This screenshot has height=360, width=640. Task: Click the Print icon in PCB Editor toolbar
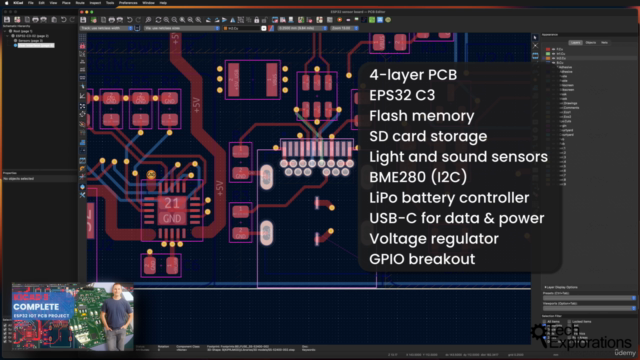point(111,20)
